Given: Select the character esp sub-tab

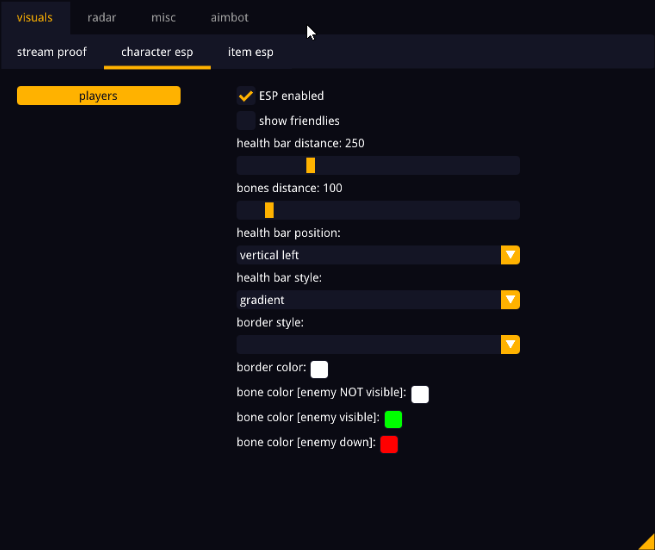Looking at the screenshot, I should tap(157, 52).
